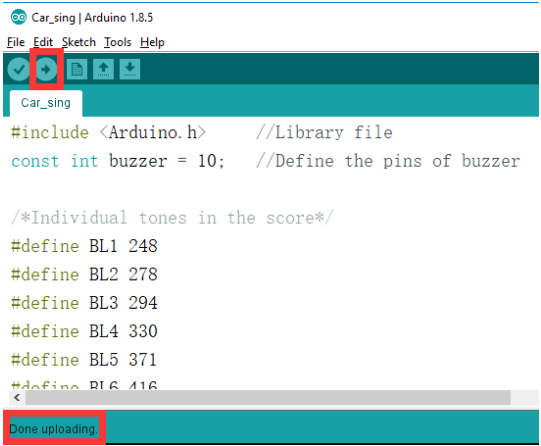
Task: Click the '#define BL5 371' line
Action: click(x=84, y=360)
